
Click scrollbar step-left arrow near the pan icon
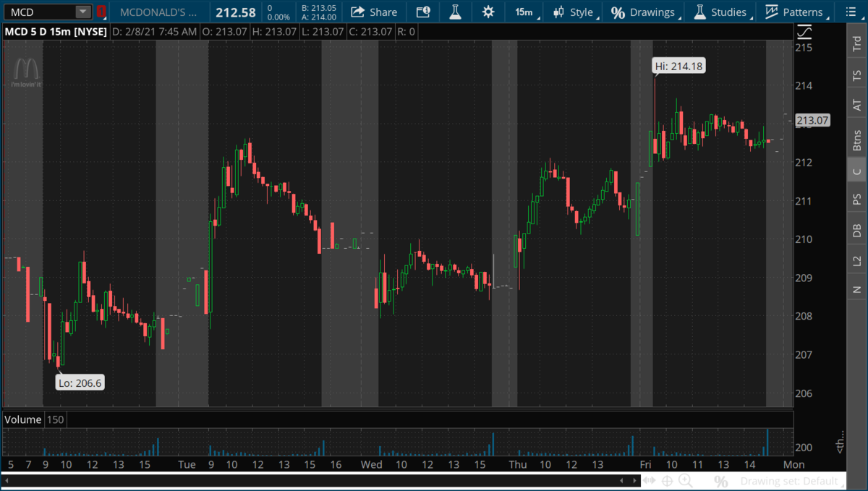622,480
